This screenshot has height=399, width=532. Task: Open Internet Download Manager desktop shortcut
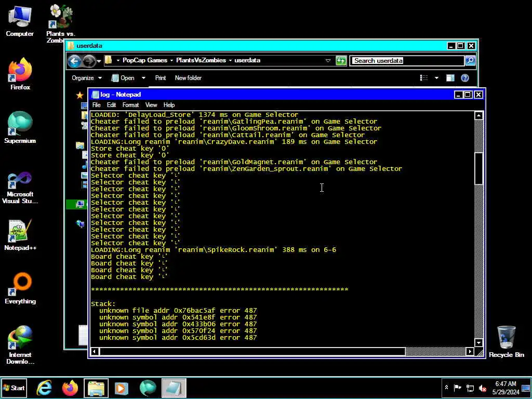[x=20, y=345]
